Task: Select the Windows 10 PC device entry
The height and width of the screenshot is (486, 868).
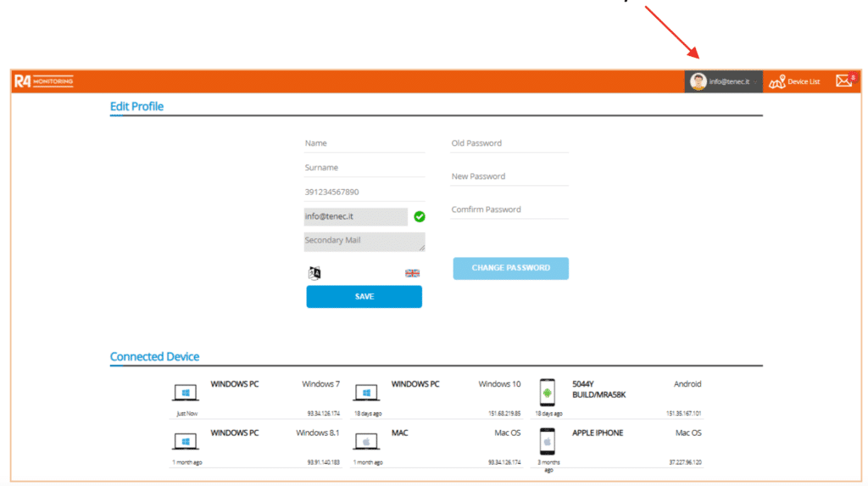Action: [x=437, y=398]
